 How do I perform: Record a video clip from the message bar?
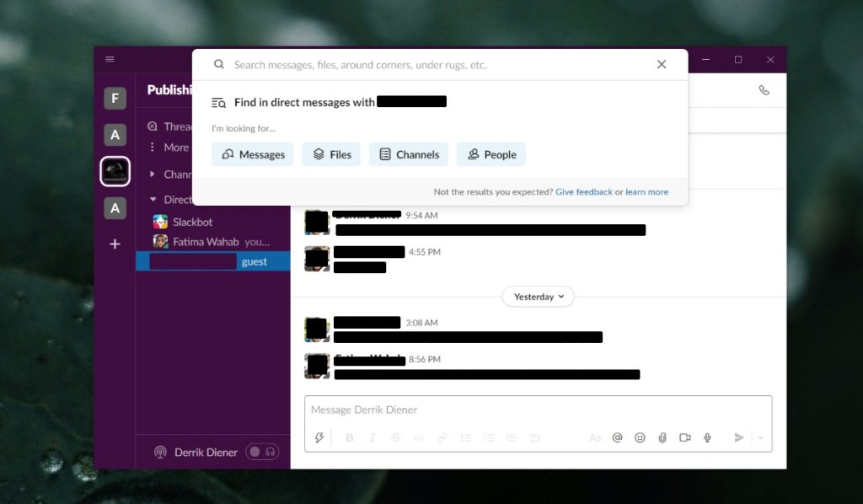pos(685,437)
